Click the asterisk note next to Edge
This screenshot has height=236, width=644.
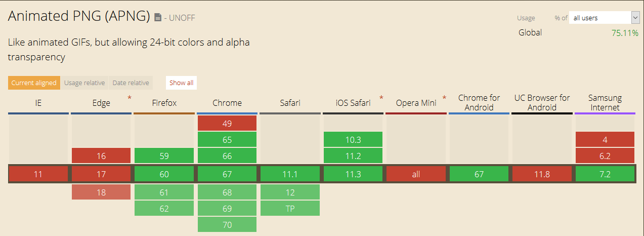[x=130, y=97]
